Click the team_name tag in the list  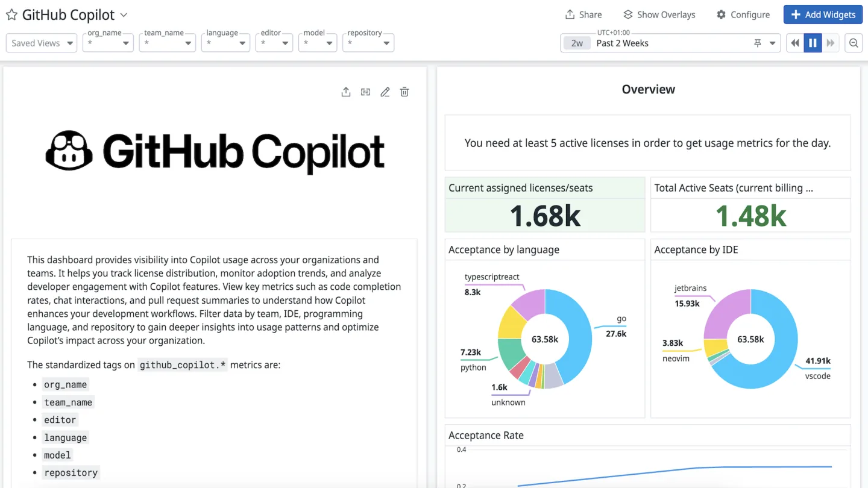68,402
